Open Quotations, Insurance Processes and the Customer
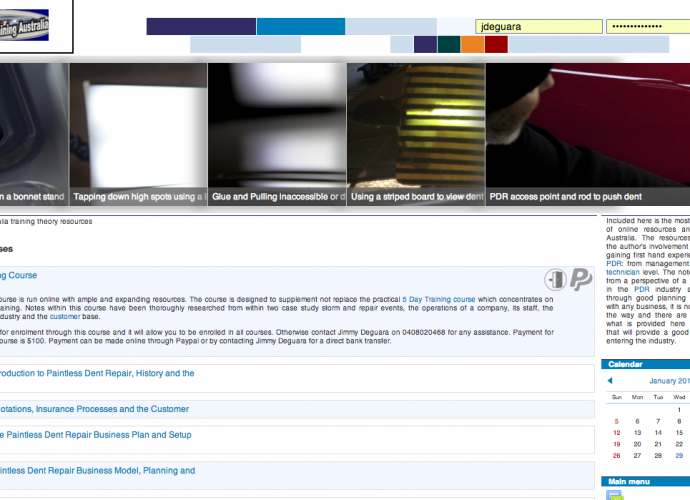 (94, 409)
